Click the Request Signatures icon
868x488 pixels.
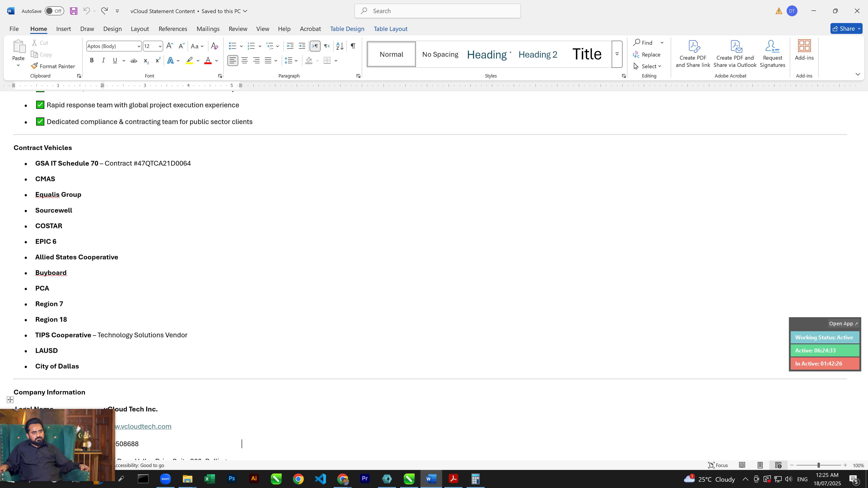[772, 54]
